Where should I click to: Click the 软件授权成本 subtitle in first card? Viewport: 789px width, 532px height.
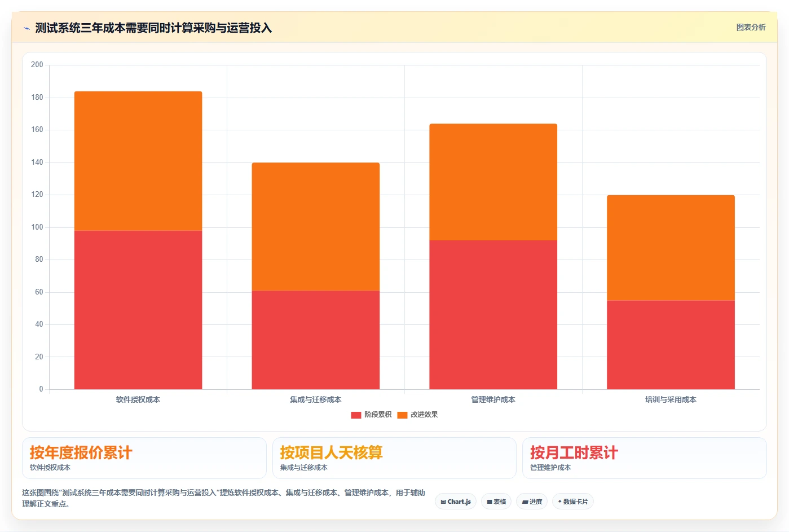[x=50, y=468]
